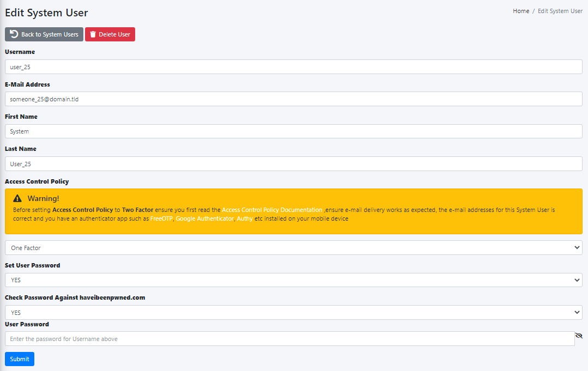Click the E-Mail Address field
Screen dimensions: 588x371
294,99
